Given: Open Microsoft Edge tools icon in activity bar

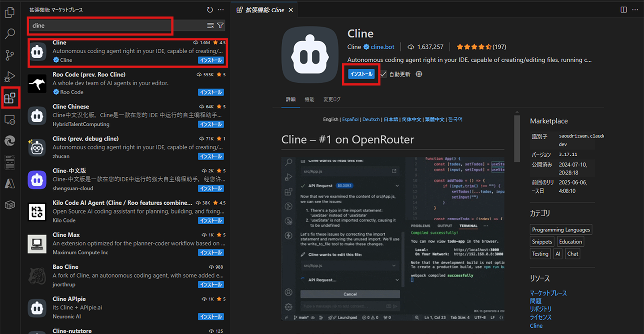Looking at the screenshot, I should click(9, 141).
